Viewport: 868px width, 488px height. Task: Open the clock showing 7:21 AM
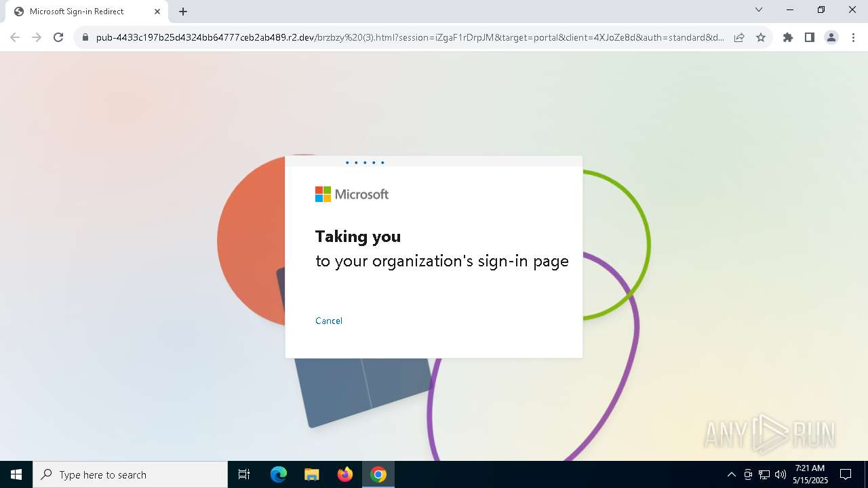click(x=810, y=474)
